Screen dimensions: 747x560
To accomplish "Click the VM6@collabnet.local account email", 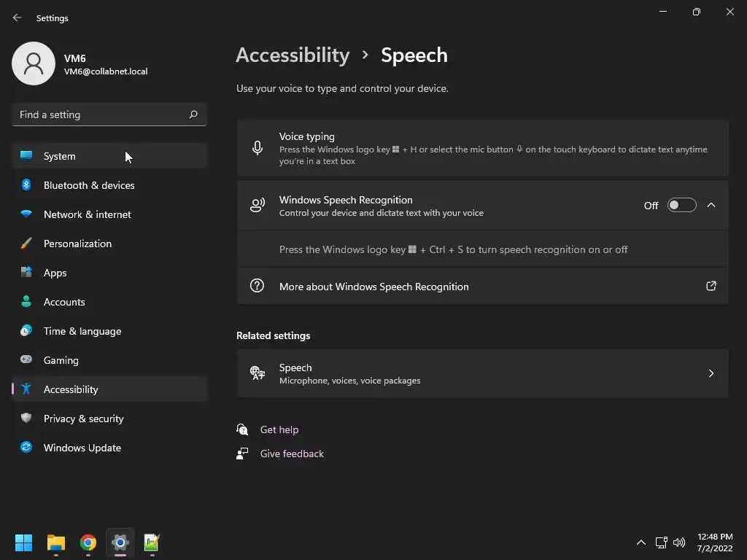I will pyautogui.click(x=106, y=71).
